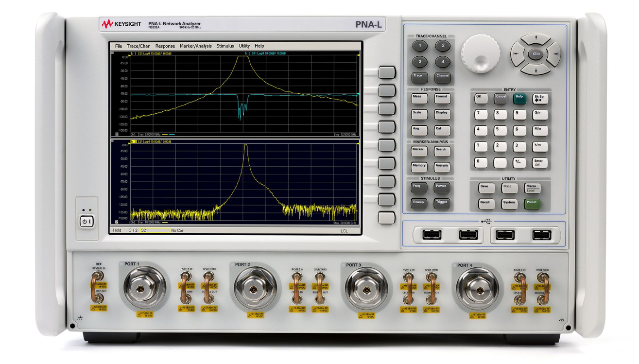Image resolution: width=639 pixels, height=364 pixels.
Task: Open the Stimulus menu
Action: point(225,46)
